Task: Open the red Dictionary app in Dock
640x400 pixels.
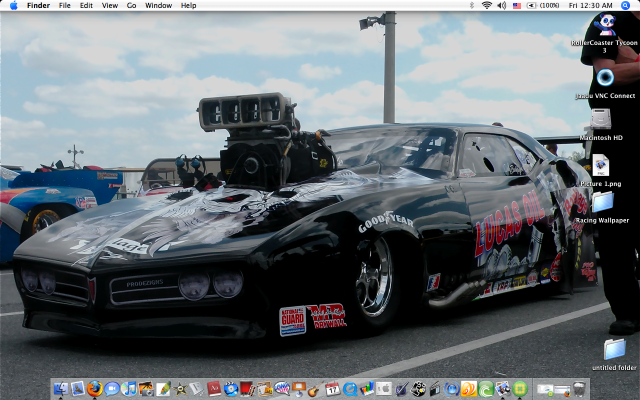Action: [x=214, y=389]
